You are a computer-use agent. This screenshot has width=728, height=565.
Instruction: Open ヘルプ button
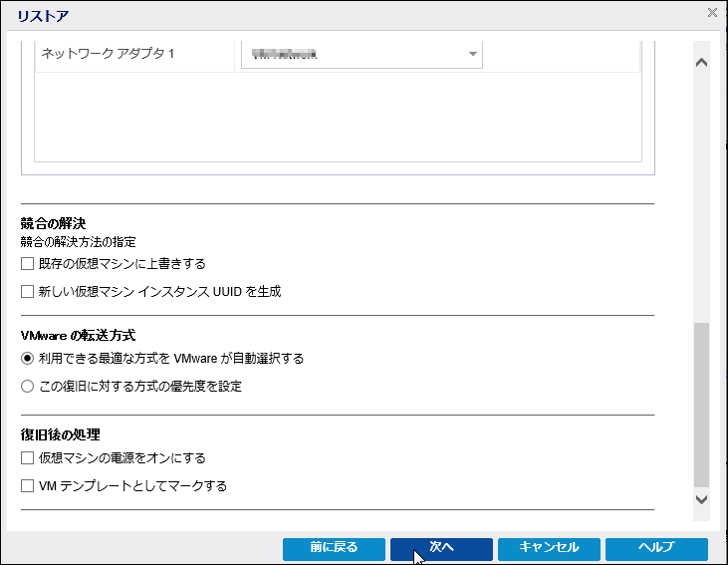pos(656,549)
